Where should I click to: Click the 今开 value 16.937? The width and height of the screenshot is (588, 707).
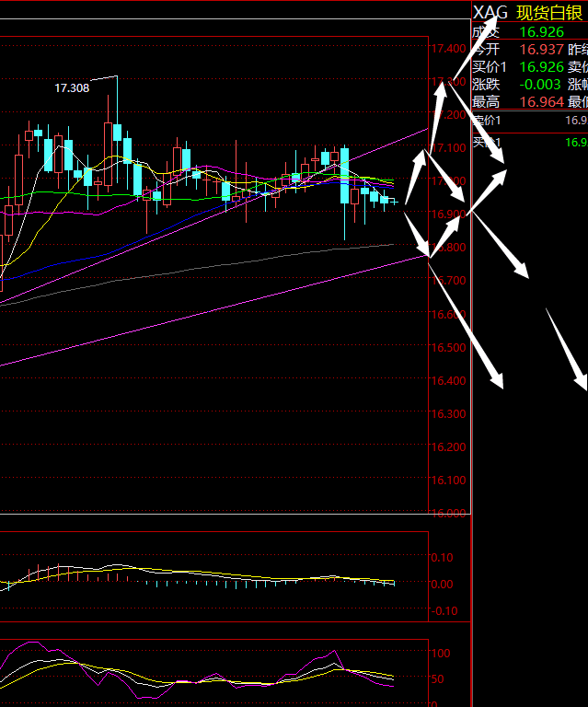tap(542, 49)
